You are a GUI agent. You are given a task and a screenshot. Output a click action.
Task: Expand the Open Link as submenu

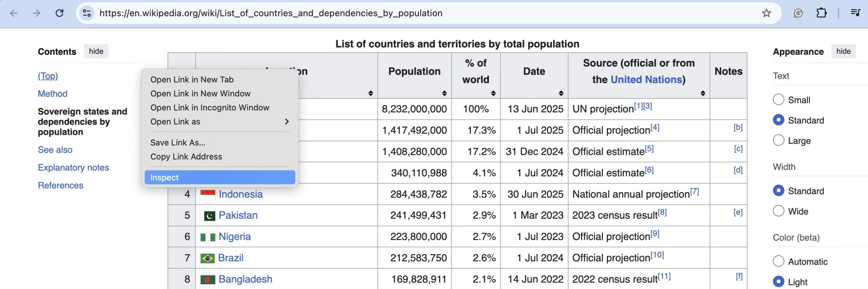pos(220,122)
